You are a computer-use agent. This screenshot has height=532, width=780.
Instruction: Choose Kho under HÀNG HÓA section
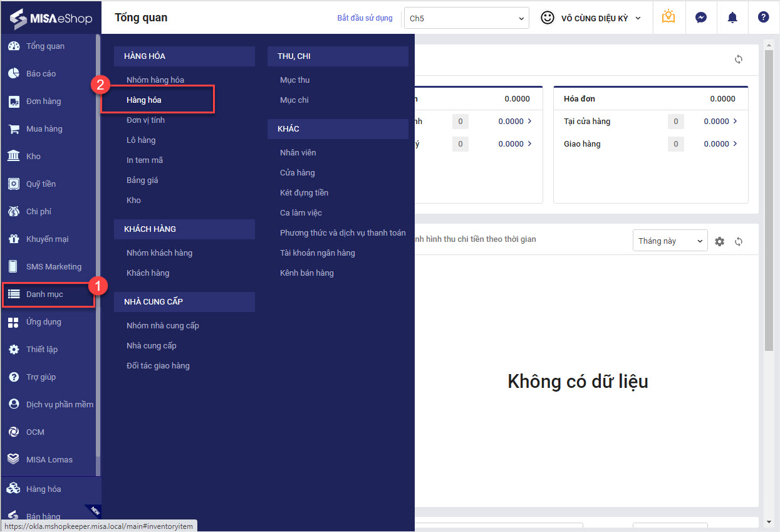tap(133, 201)
